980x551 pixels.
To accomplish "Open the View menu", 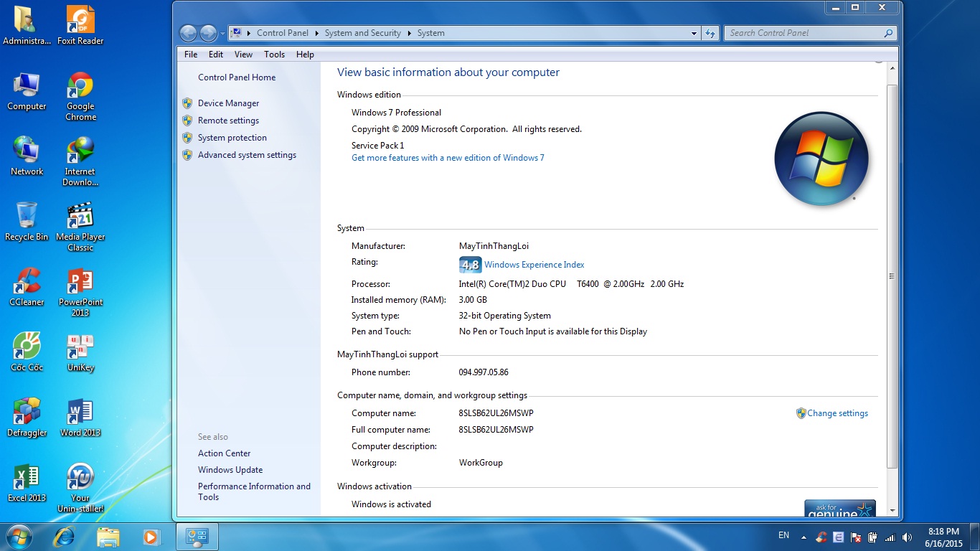I will [243, 54].
